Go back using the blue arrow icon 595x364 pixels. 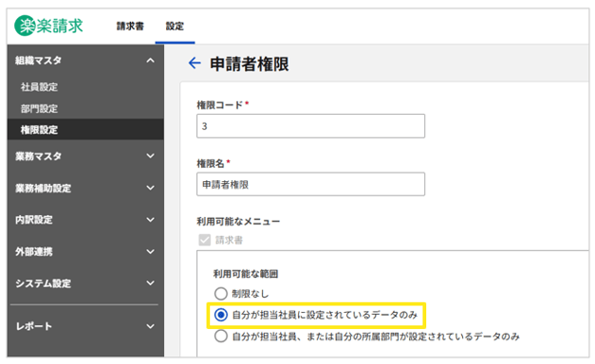195,63
